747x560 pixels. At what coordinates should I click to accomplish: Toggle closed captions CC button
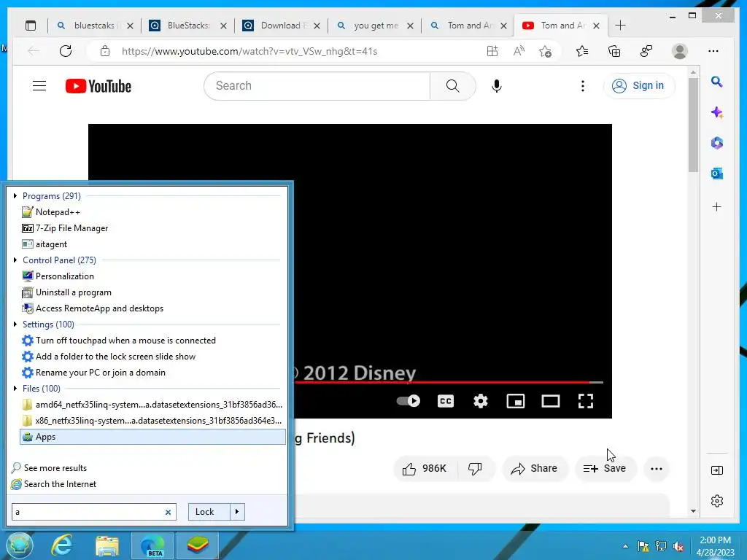pos(446,401)
